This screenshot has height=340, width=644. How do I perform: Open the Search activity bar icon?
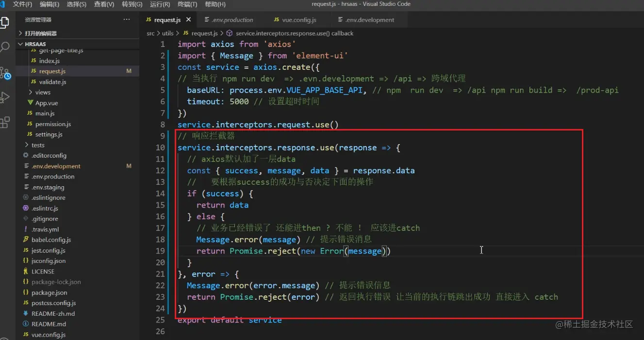tap(5, 48)
